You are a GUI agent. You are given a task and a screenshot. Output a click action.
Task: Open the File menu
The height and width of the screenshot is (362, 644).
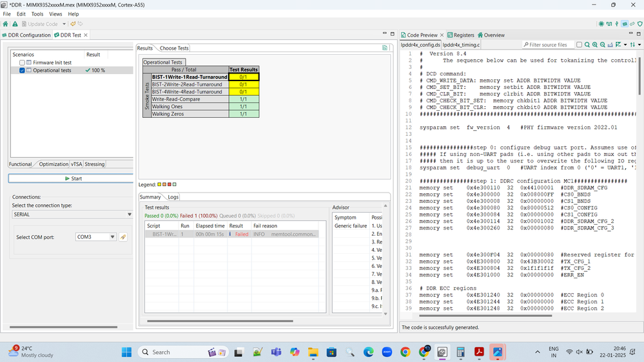pos(7,14)
